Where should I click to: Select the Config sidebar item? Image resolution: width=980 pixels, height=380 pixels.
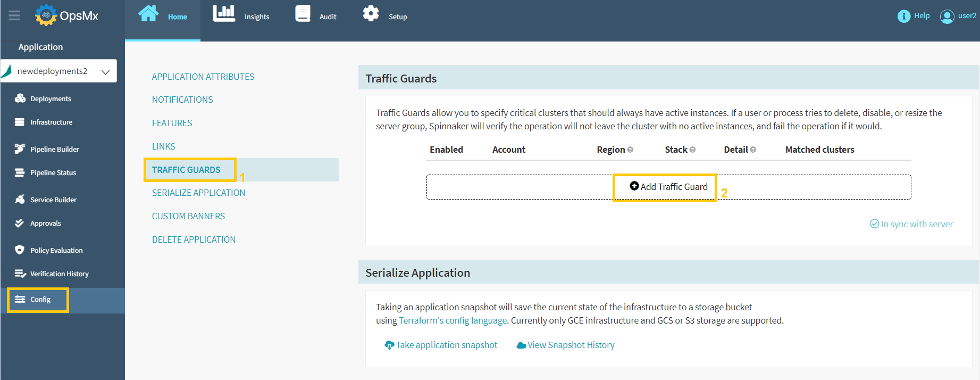40,300
